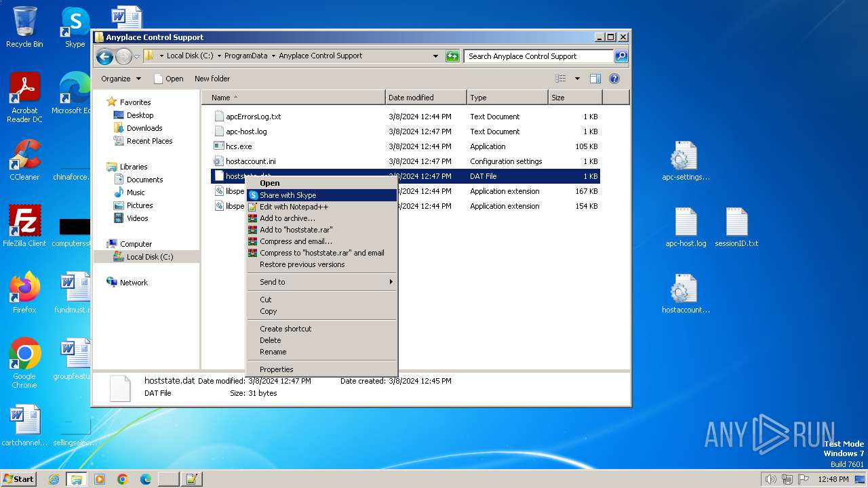The width and height of the screenshot is (868, 488).
Task: Click the green Refresh button by address bar
Action: (452, 56)
